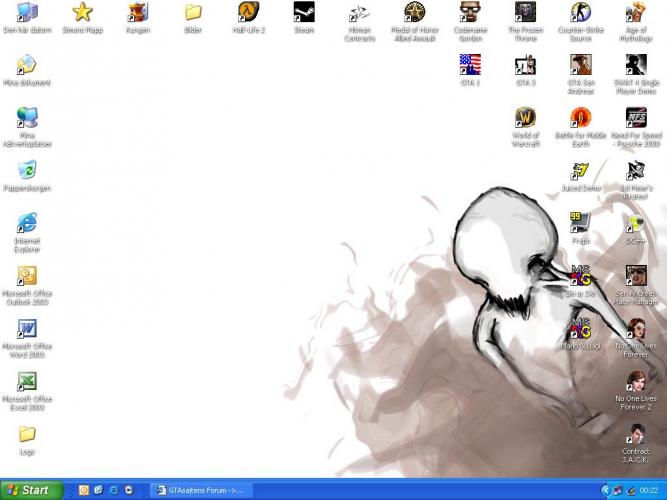Select The Frozen Throne desktop icon

click(x=525, y=12)
